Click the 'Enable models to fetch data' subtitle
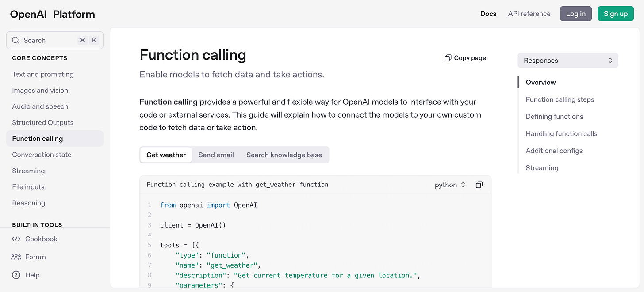 click(232, 75)
